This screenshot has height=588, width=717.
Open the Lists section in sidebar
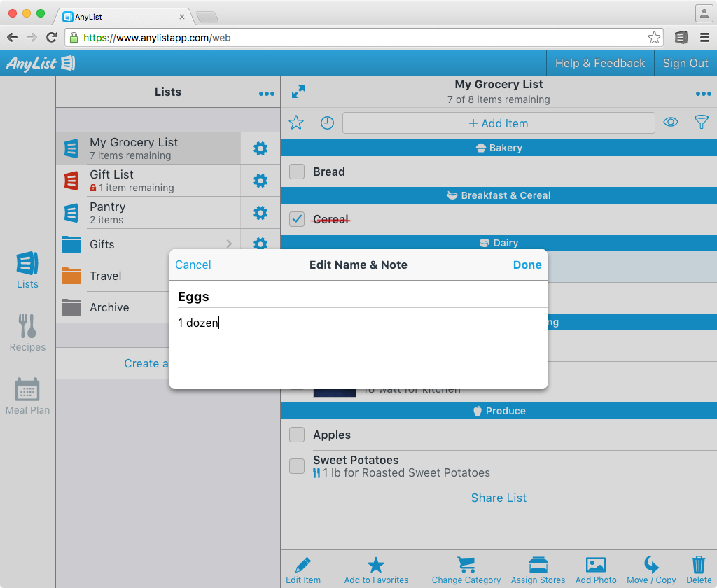pyautogui.click(x=27, y=269)
